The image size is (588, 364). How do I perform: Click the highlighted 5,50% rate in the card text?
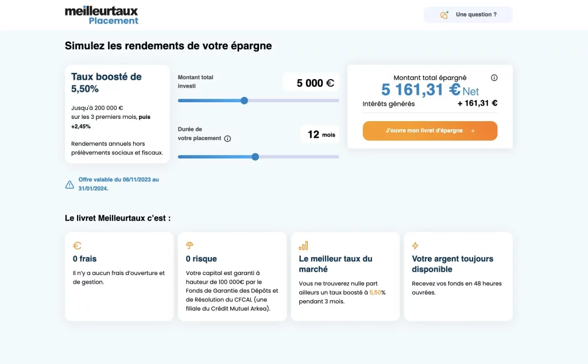(x=375, y=292)
